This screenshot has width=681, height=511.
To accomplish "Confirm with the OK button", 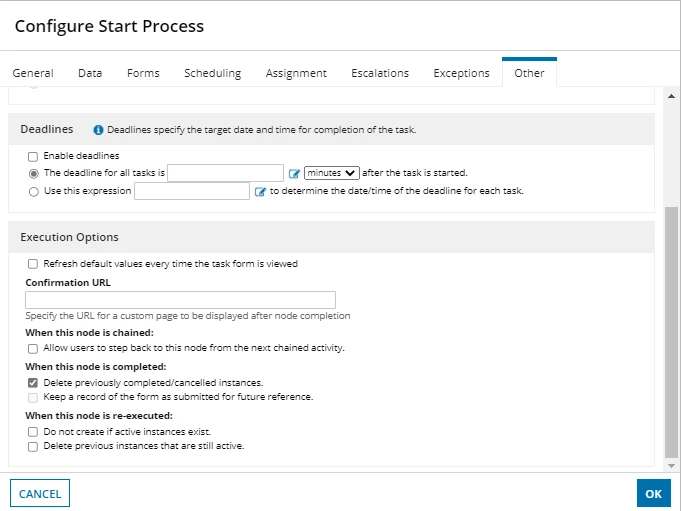I will point(654,493).
